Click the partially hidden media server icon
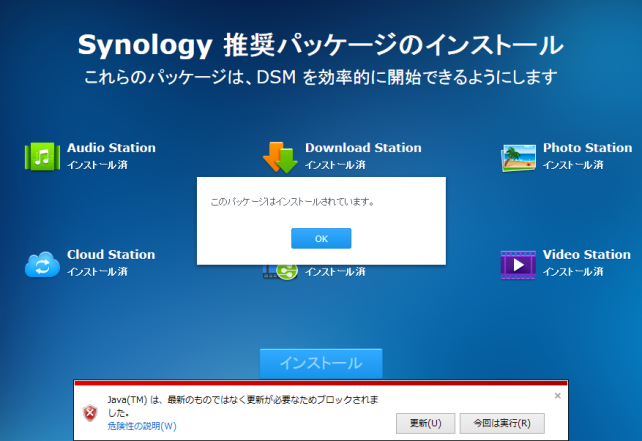Viewport: 642px width, 441px height. coord(280,272)
